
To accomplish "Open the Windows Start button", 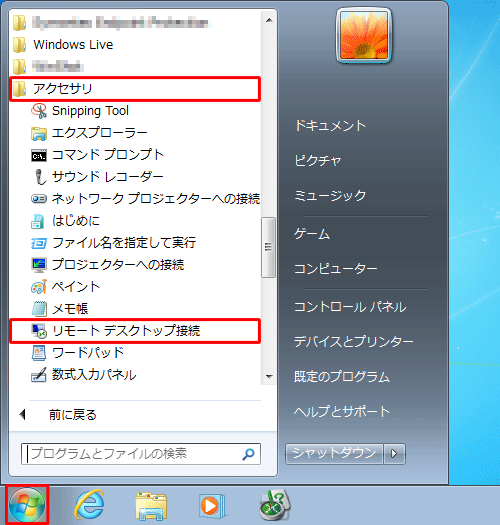I will [x=27, y=506].
